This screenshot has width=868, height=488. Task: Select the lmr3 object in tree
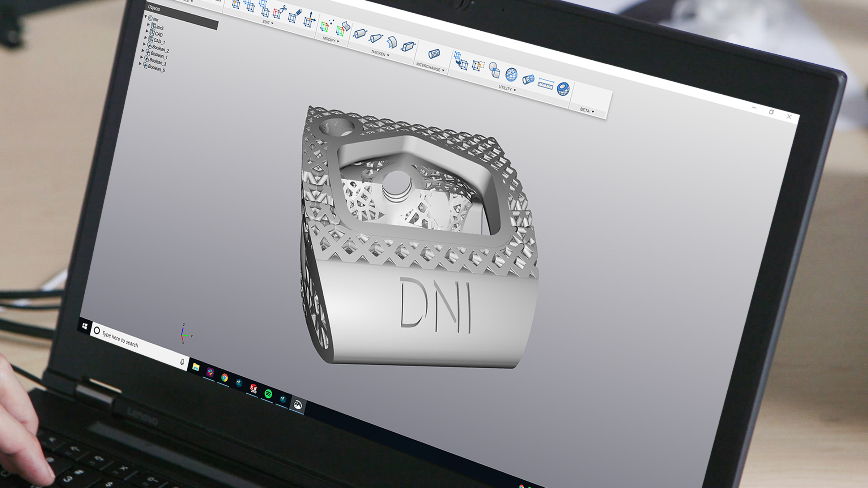pos(159,27)
